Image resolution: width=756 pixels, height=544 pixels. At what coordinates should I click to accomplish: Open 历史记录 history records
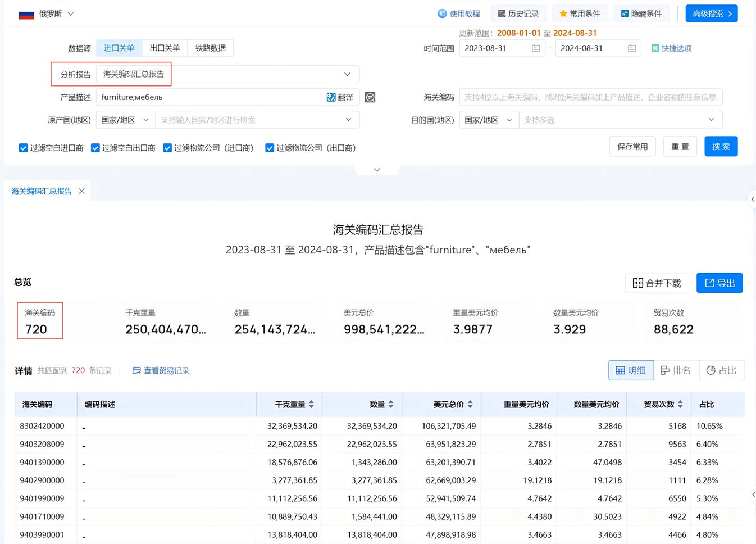click(x=518, y=13)
